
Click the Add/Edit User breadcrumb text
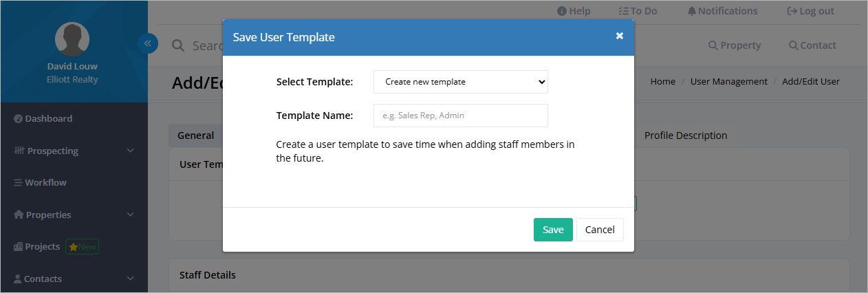tap(811, 81)
